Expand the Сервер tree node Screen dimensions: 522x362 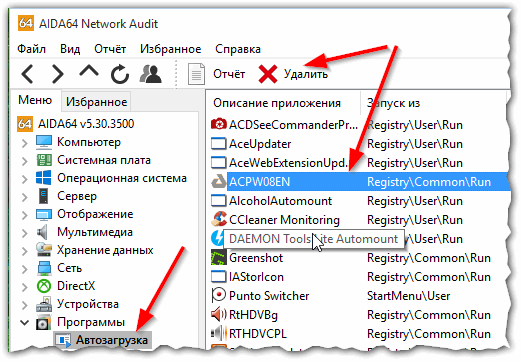(24, 197)
